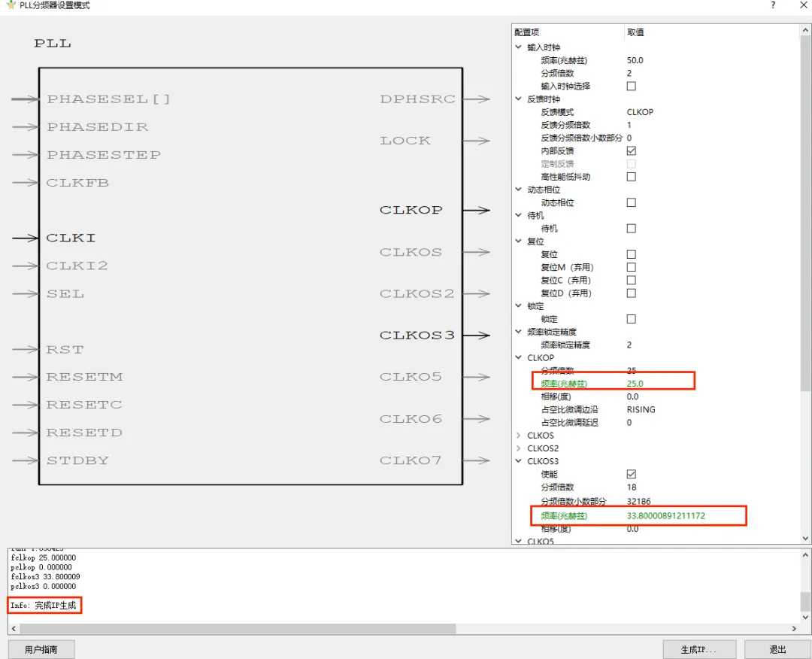Click the LOCK output pin arrow
The width and height of the screenshot is (812, 659).
(x=476, y=141)
